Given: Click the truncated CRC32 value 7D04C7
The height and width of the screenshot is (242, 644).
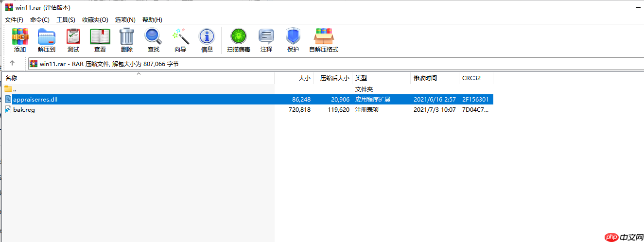Looking at the screenshot, I should pyautogui.click(x=475, y=109).
